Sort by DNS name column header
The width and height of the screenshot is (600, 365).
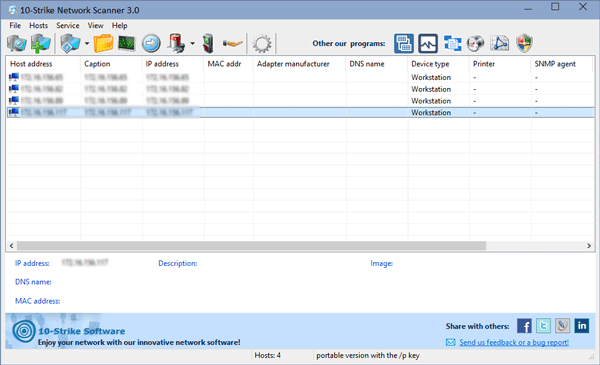377,64
